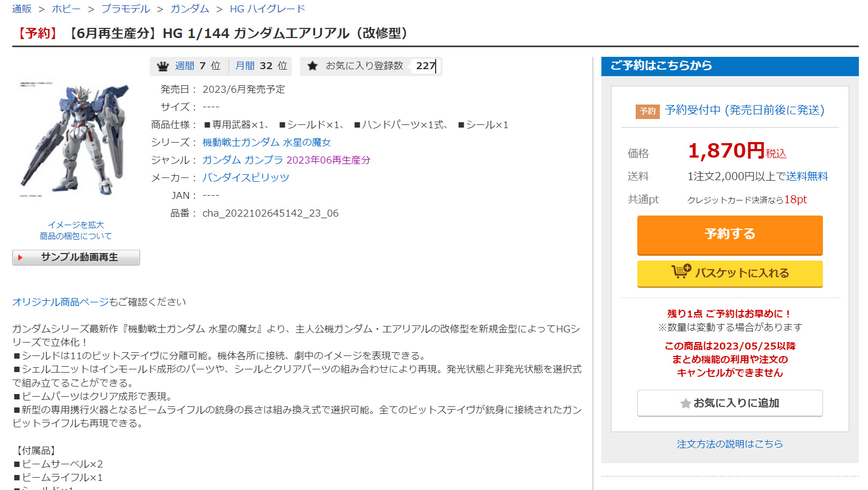Open the バンダイスピリッツ maker link
The image size is (868, 490).
point(246,177)
